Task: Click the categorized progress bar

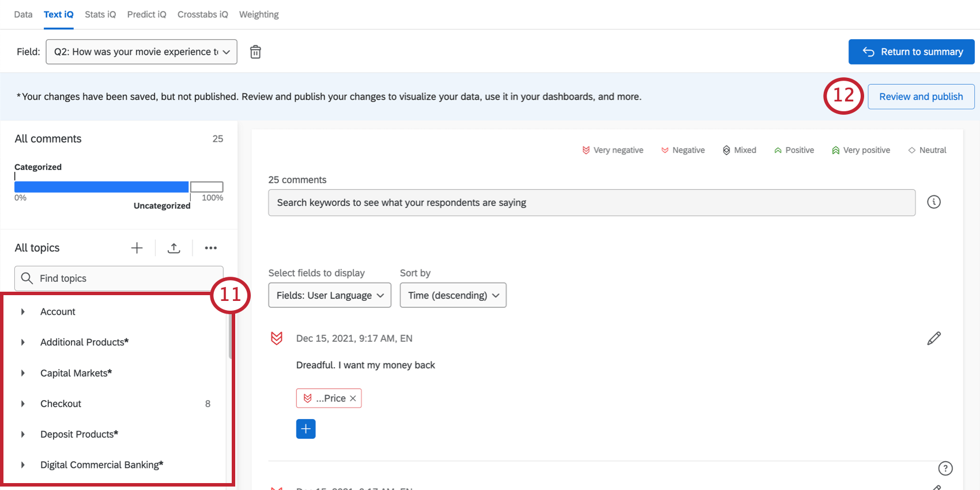Action: point(101,187)
